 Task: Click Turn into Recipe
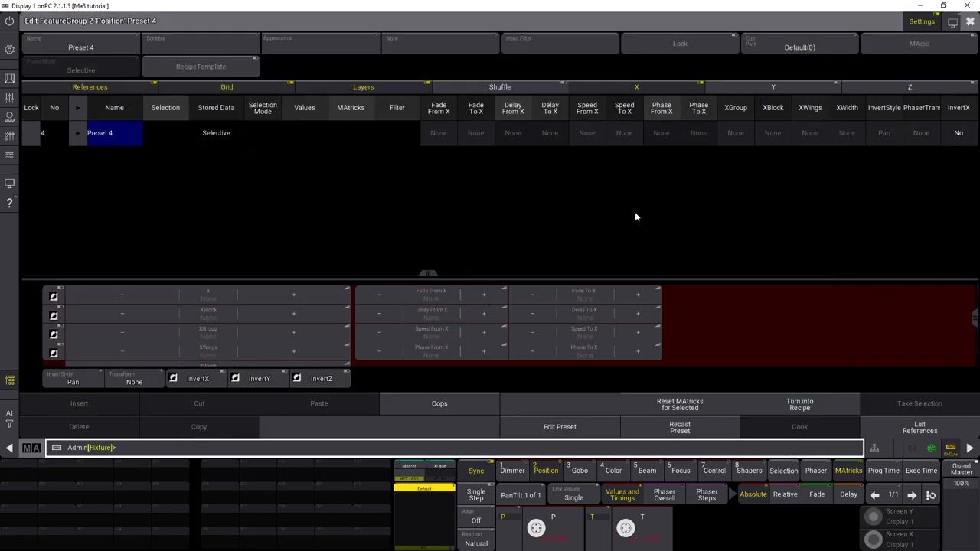(x=799, y=404)
